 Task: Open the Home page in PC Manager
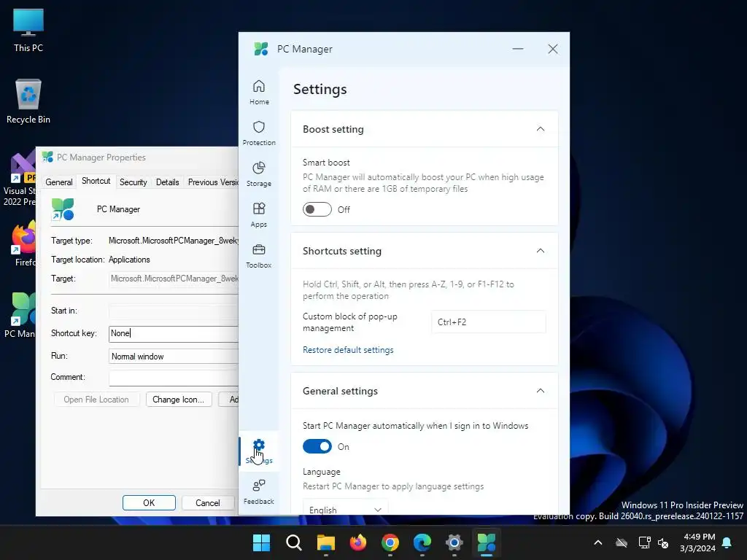259,93
